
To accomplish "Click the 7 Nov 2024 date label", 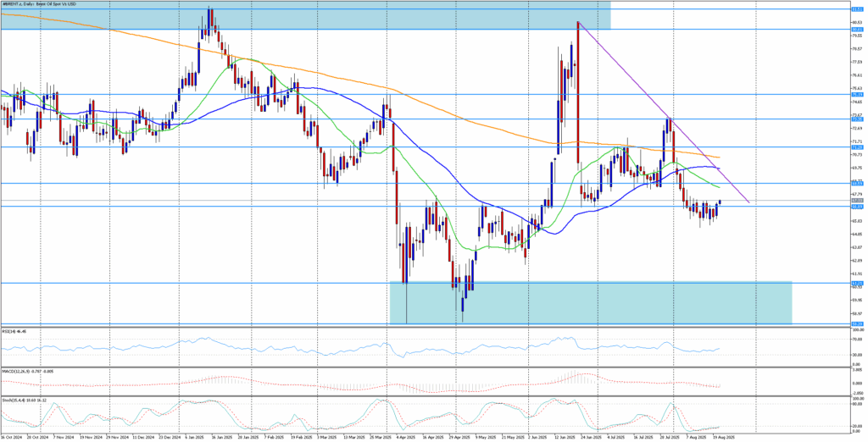I will pyautogui.click(x=64, y=436).
